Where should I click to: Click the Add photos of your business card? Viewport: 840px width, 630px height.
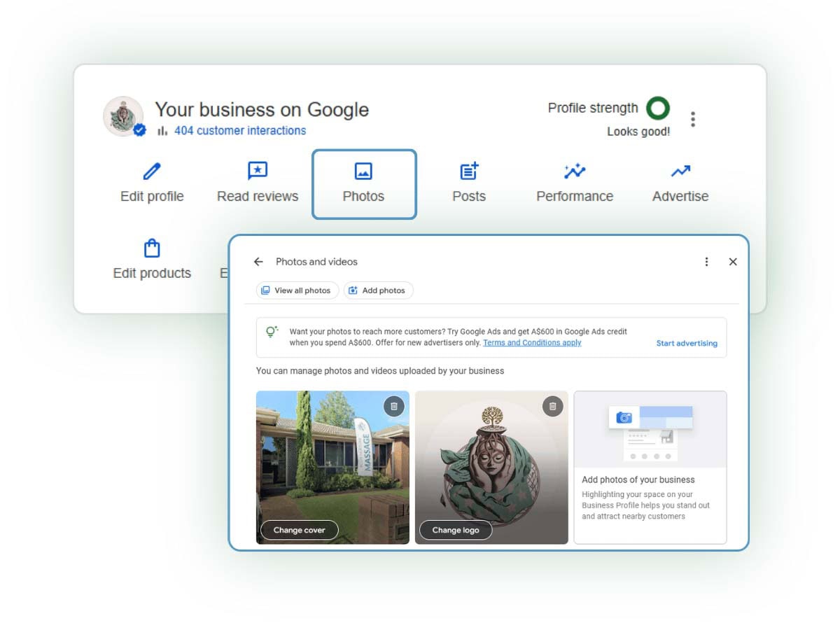650,468
